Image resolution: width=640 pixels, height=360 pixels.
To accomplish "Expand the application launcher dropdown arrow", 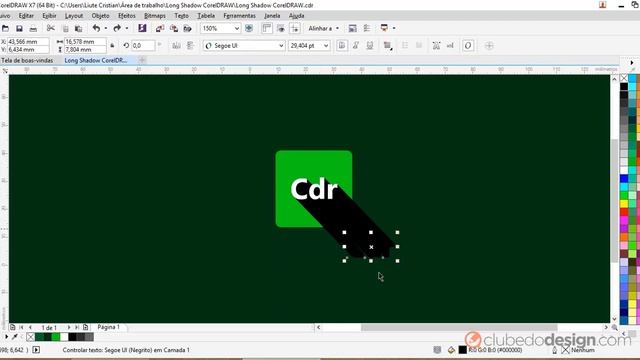I will click(394, 28).
